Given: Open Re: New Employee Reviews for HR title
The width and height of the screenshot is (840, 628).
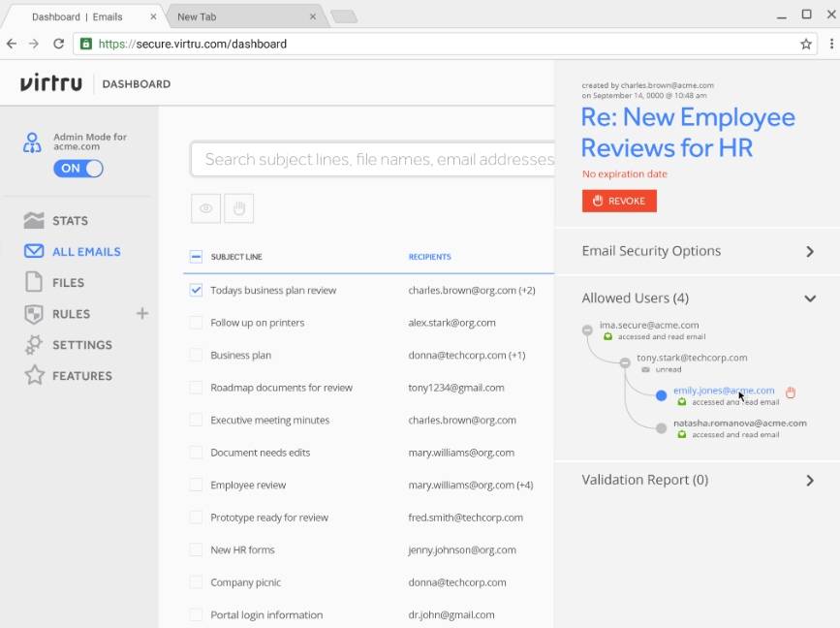Looking at the screenshot, I should click(x=689, y=133).
